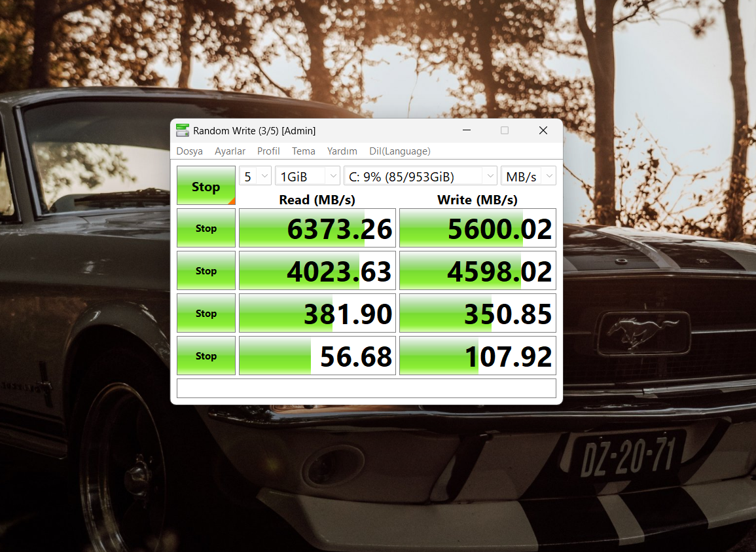The image size is (756, 552).
Task: Open the Dosya menu
Action: pyautogui.click(x=189, y=151)
